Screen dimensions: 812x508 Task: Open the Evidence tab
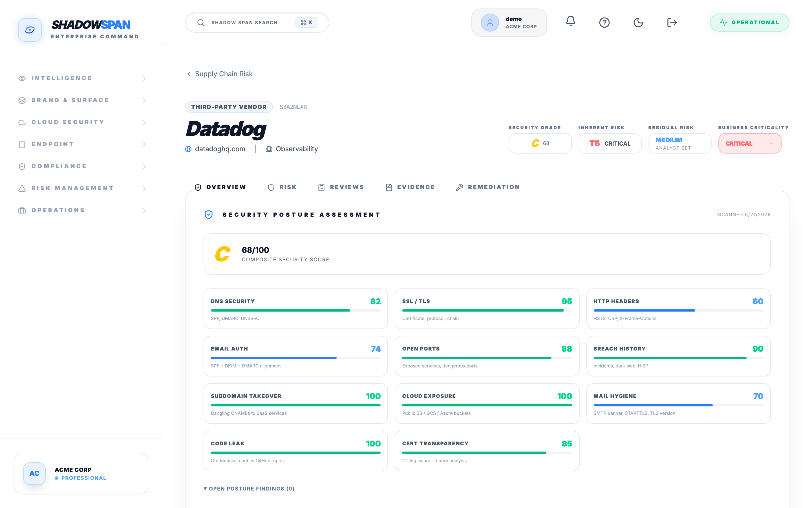click(x=410, y=187)
